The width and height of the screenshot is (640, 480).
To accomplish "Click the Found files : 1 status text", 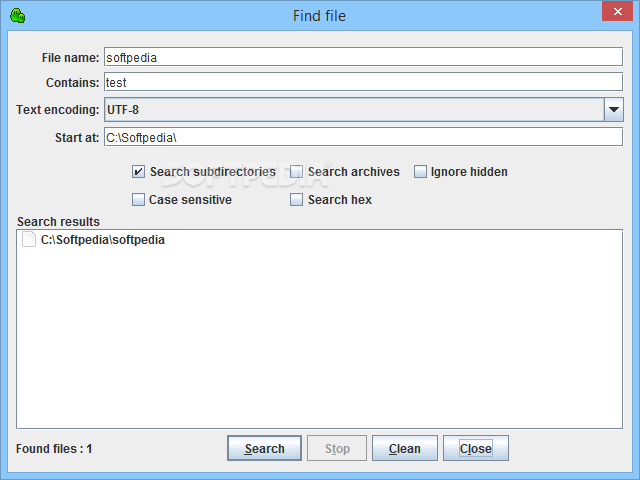I will [54, 449].
